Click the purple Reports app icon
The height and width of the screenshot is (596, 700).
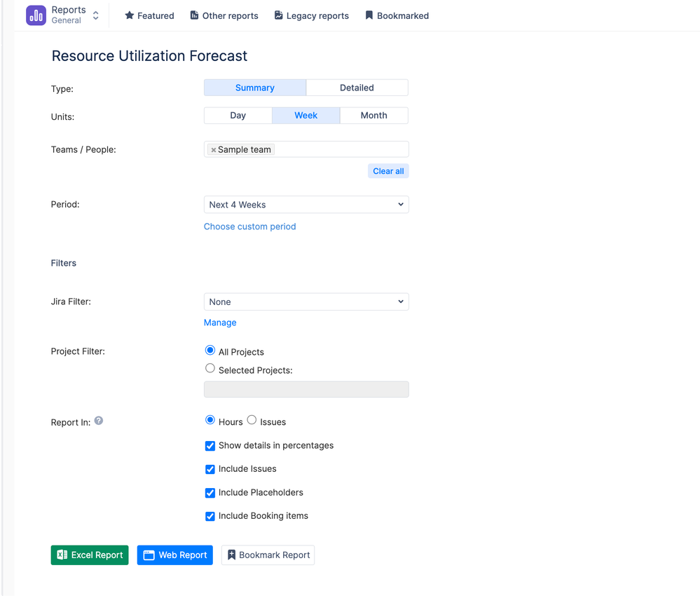pyautogui.click(x=36, y=15)
